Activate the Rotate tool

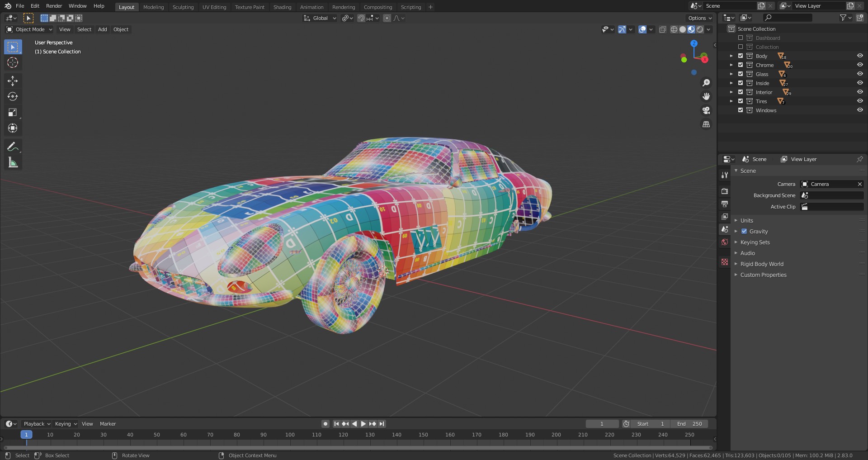click(13, 97)
